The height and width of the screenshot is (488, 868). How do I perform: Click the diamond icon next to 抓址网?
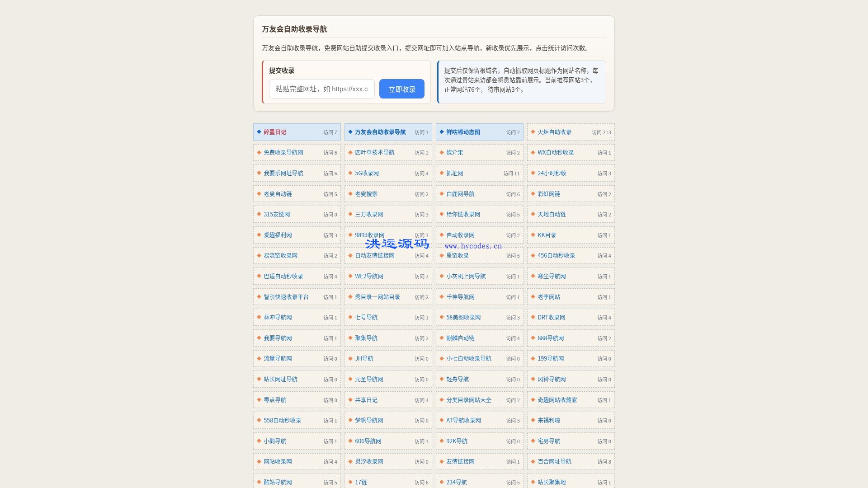(442, 173)
